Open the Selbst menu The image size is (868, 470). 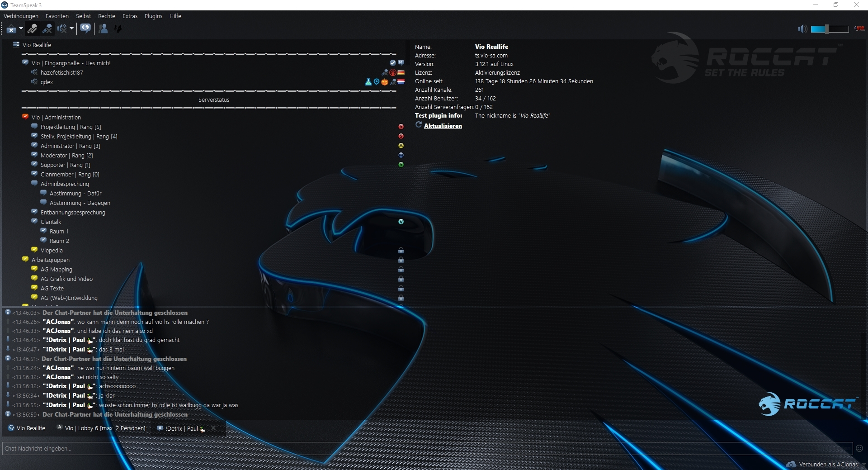(83, 16)
